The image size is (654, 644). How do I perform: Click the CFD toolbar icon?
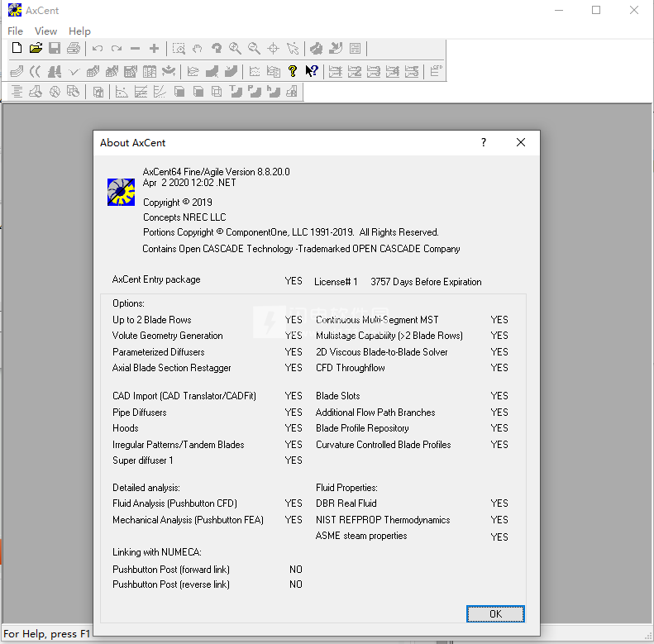pyautogui.click(x=317, y=49)
